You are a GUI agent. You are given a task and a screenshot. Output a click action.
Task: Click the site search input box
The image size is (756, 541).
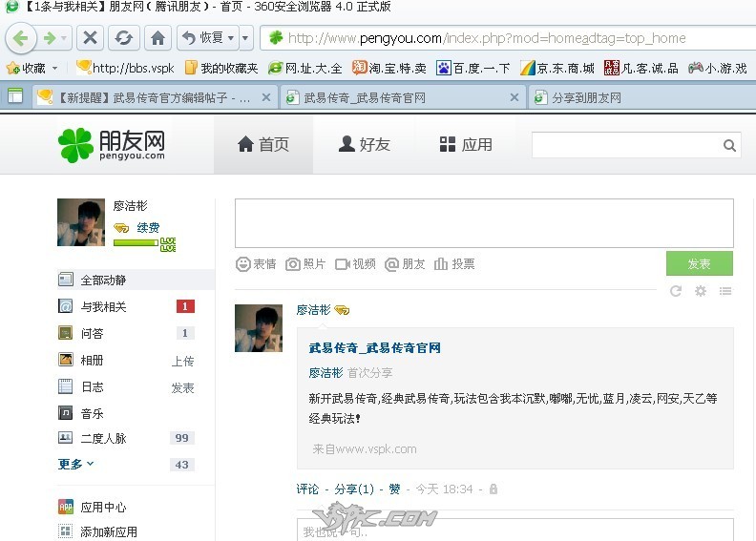[625, 144]
